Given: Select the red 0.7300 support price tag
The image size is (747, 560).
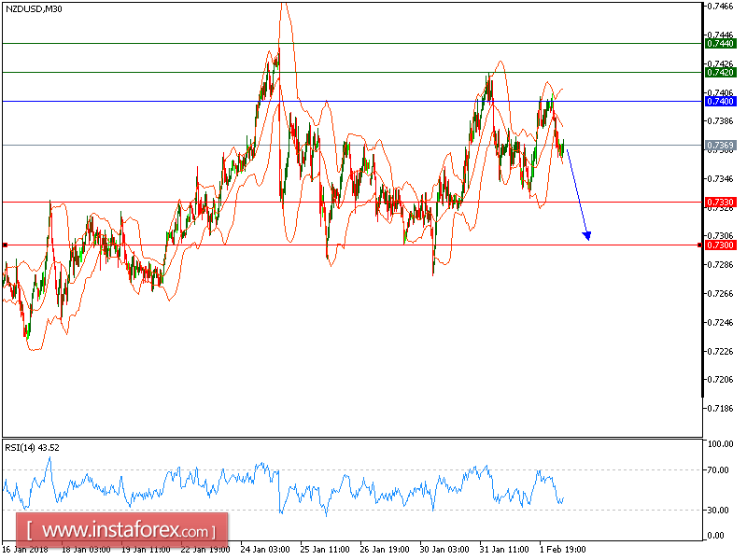Looking at the screenshot, I should (x=719, y=244).
